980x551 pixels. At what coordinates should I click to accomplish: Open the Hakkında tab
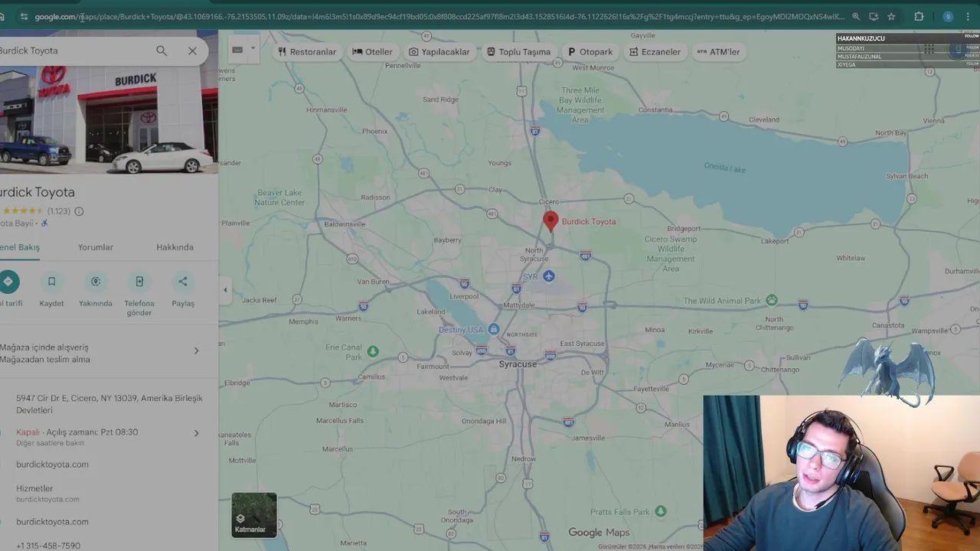coord(175,247)
